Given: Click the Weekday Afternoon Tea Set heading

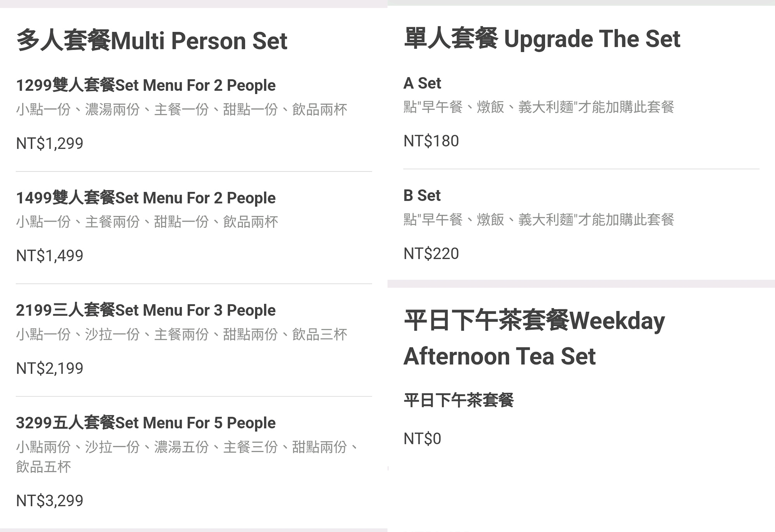Looking at the screenshot, I should [x=534, y=338].
